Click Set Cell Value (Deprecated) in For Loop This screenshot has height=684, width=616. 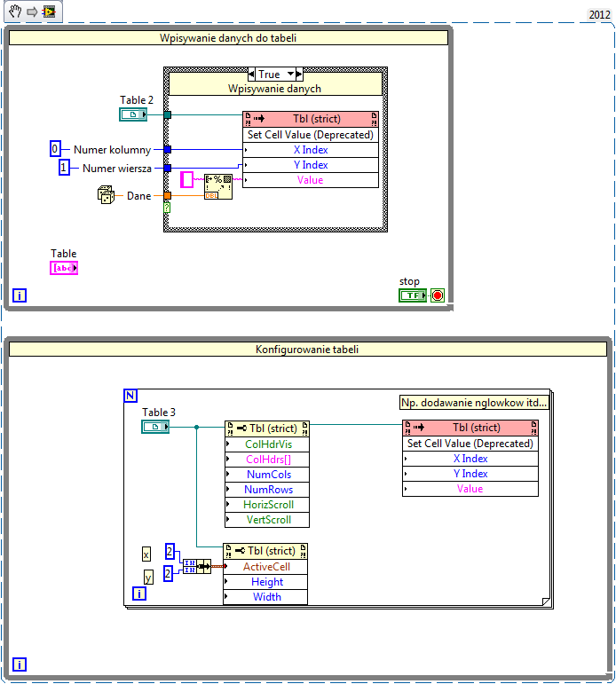[470, 444]
